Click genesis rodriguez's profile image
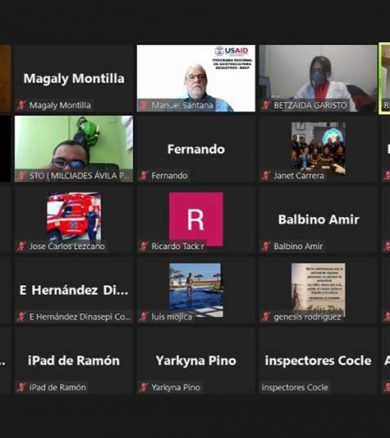The width and height of the screenshot is (390, 438). [x=318, y=289]
